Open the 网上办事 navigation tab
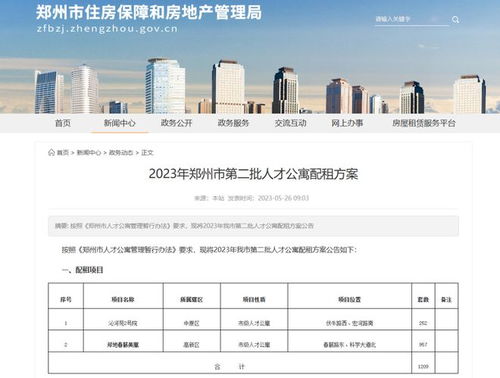 coord(347,123)
